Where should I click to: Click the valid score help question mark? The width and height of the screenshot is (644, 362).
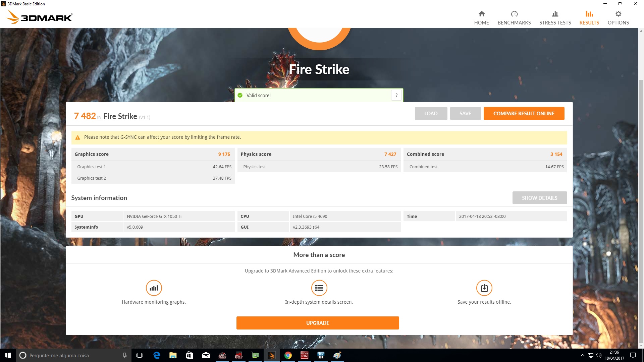tap(396, 95)
